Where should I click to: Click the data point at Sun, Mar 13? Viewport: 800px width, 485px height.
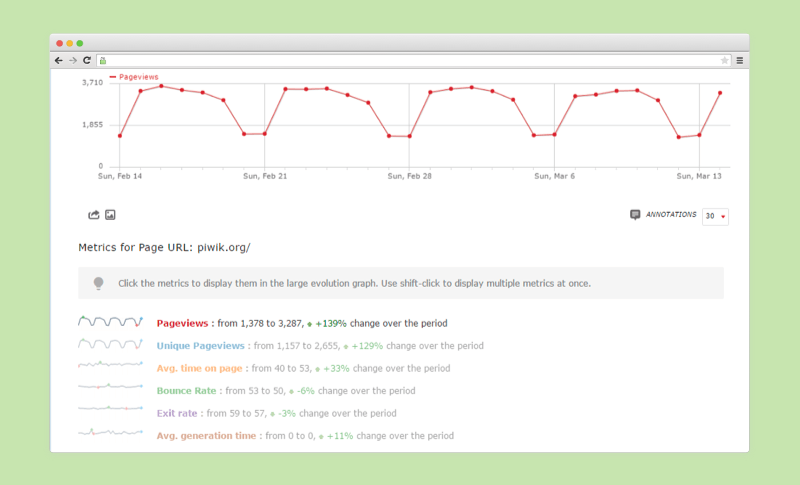[x=699, y=135]
